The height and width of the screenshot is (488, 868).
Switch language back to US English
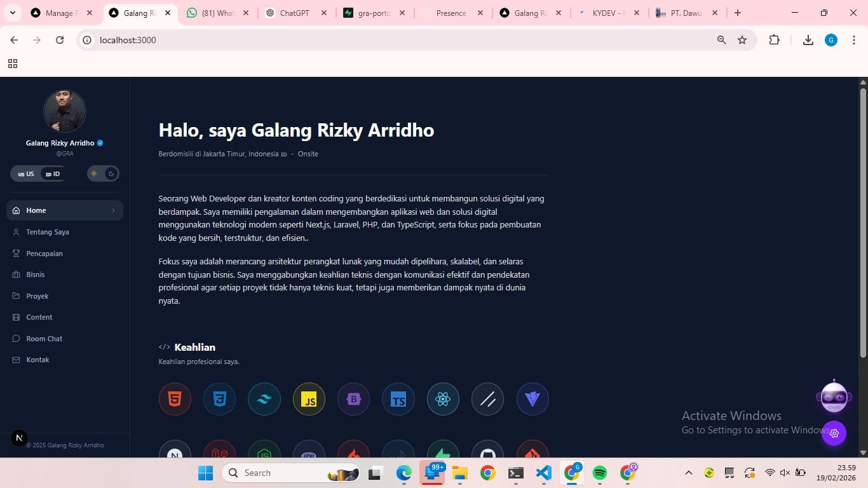coord(25,173)
